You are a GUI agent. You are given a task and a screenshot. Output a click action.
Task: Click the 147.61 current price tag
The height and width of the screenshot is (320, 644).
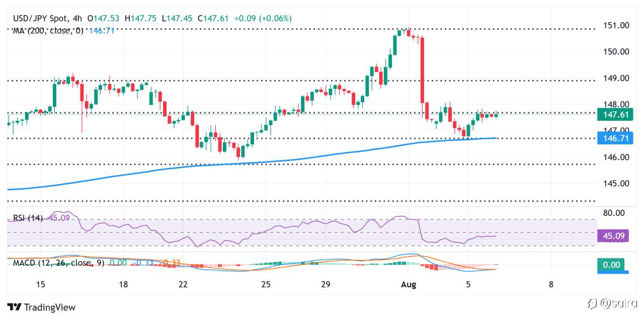(x=616, y=114)
